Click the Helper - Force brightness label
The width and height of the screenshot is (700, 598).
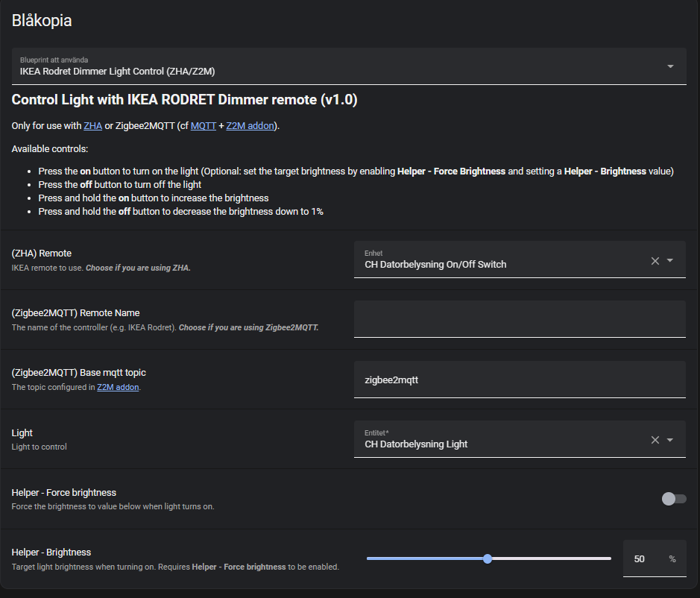64,493
